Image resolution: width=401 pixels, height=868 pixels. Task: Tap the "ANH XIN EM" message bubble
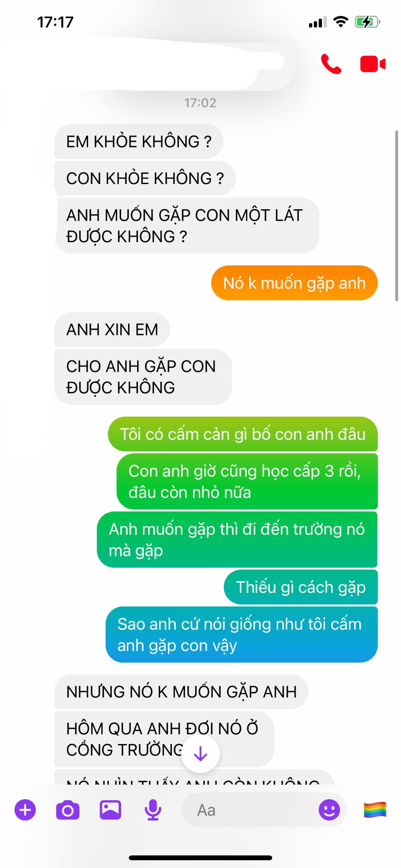112,329
